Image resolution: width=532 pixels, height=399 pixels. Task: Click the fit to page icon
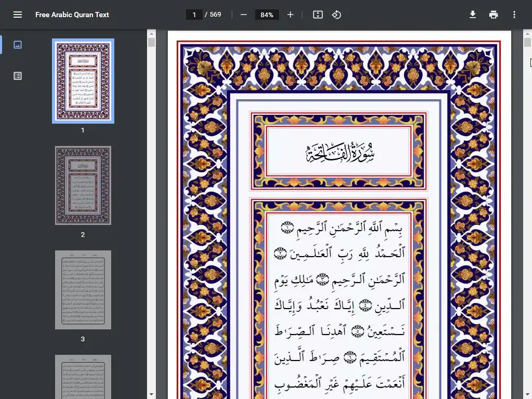pos(317,15)
